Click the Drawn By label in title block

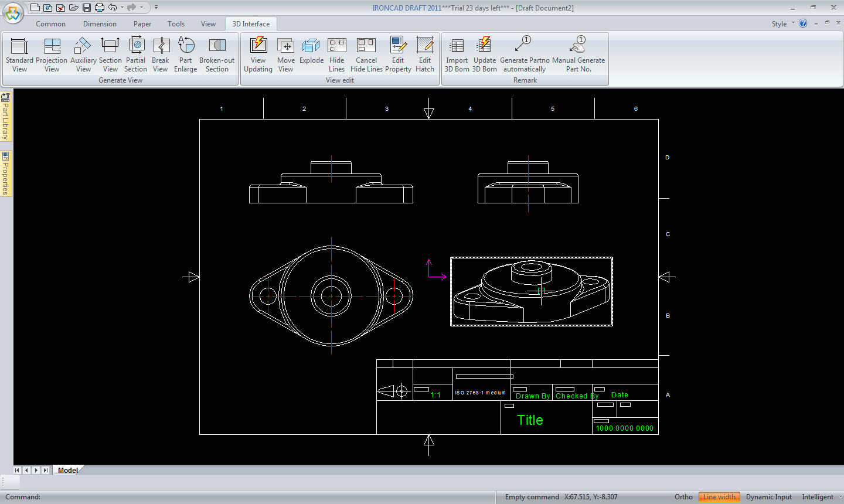coord(533,396)
